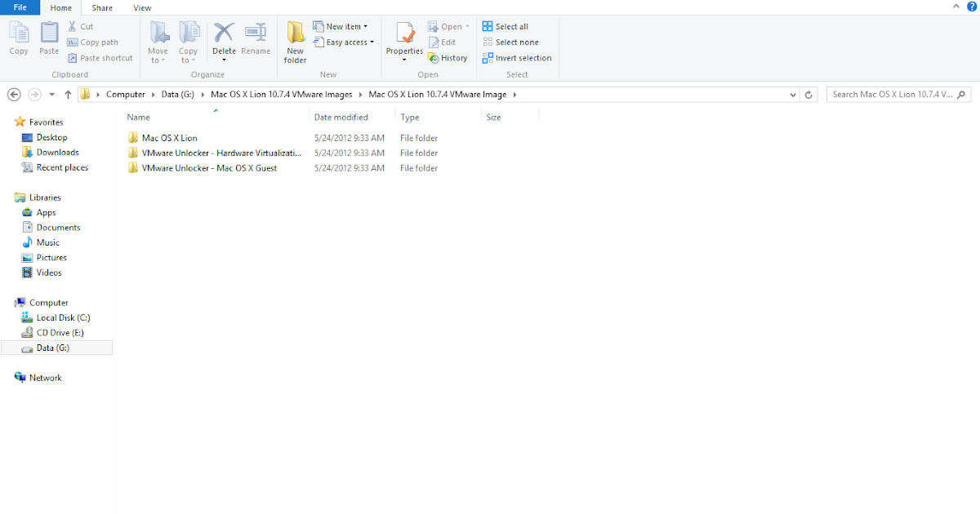Viewport: 980px width, 514px height.
Task: Open the Copy to menu
Action: [x=189, y=42]
